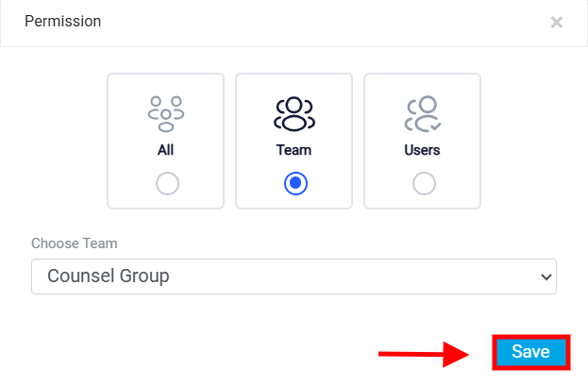Viewport: 588px width, 385px height.
Task: Choose the Users permission card
Action: (x=422, y=141)
